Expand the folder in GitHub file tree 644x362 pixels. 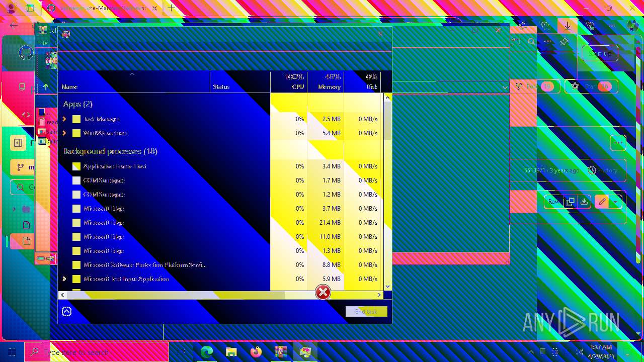pyautogui.click(x=14, y=209)
